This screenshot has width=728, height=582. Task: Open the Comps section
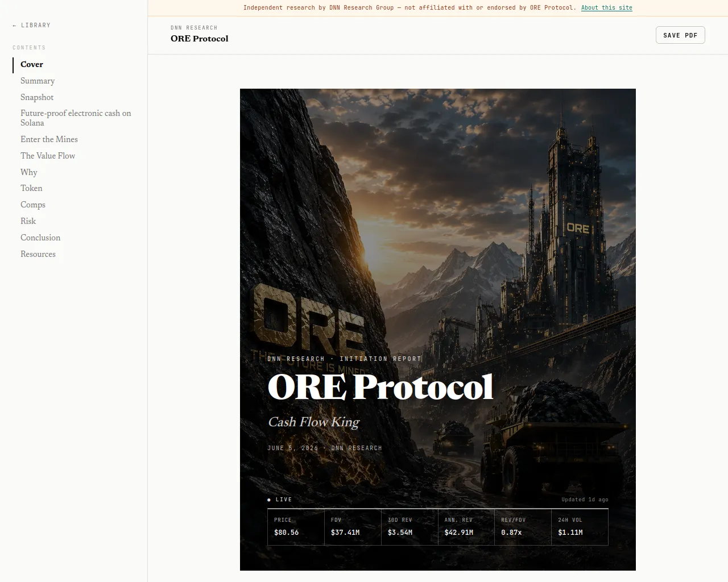pyautogui.click(x=33, y=205)
